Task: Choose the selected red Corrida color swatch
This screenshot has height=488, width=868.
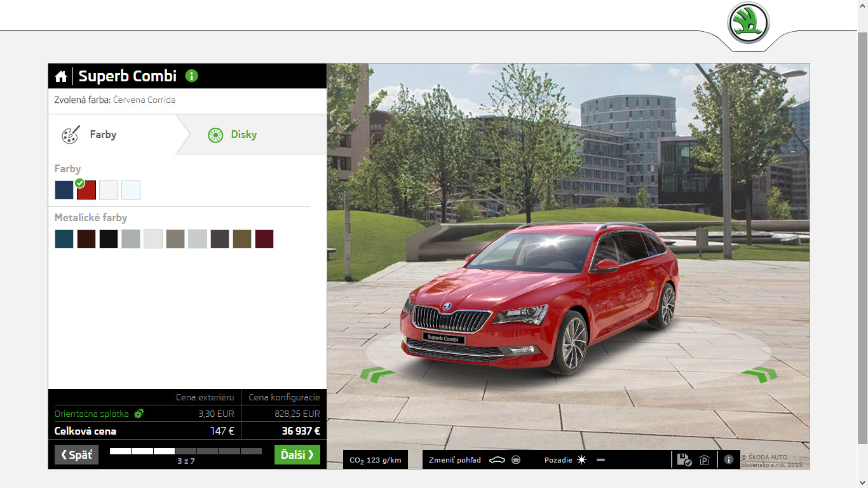Action: click(x=86, y=190)
